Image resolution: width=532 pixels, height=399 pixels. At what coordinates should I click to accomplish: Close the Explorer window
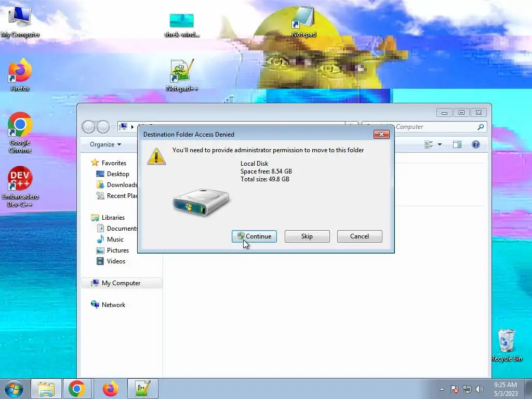click(478, 113)
